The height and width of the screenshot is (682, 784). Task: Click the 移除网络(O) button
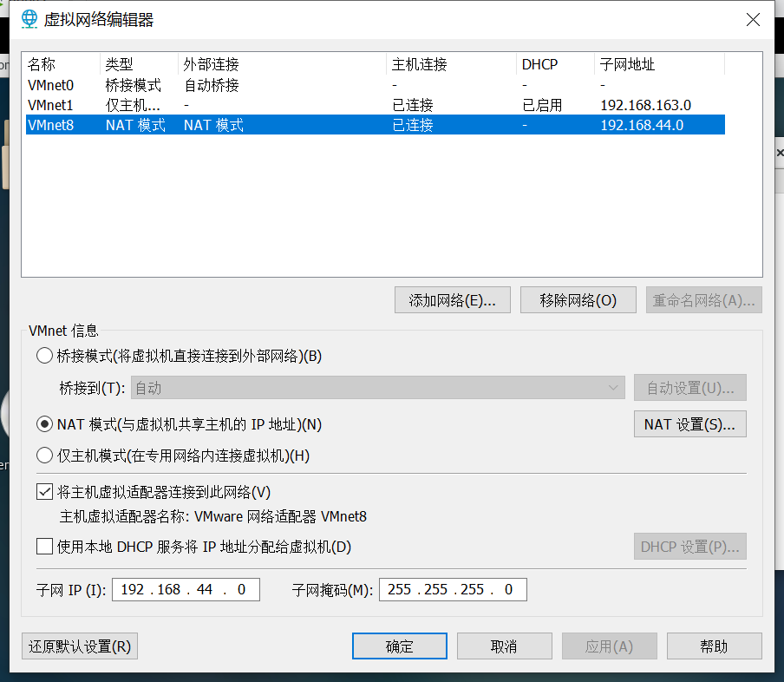click(x=578, y=300)
